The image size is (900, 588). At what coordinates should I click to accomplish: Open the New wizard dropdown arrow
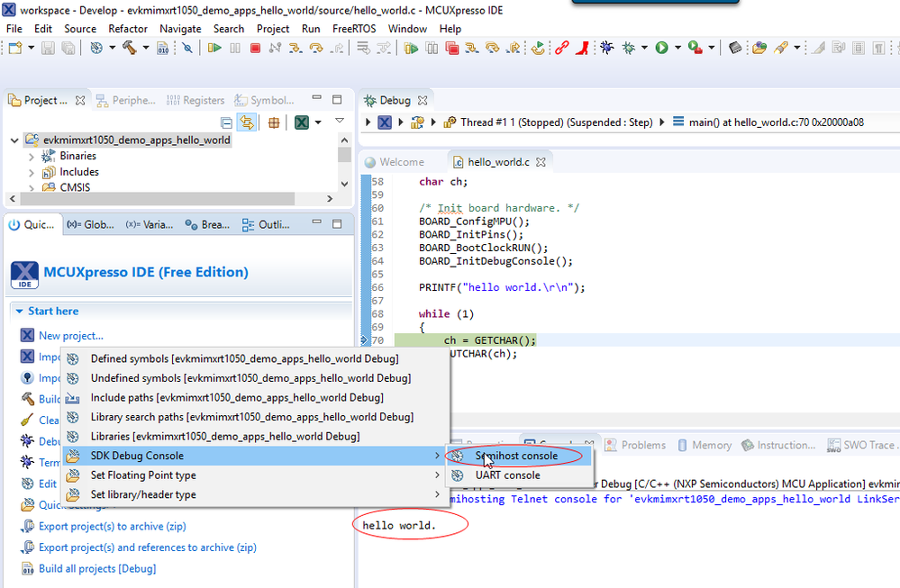tap(31, 49)
